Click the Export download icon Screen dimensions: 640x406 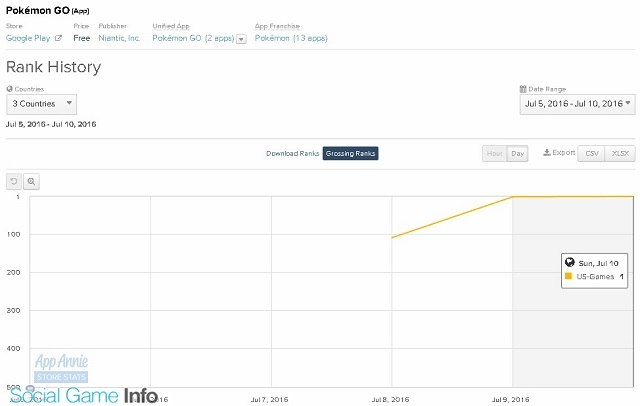pyautogui.click(x=547, y=153)
